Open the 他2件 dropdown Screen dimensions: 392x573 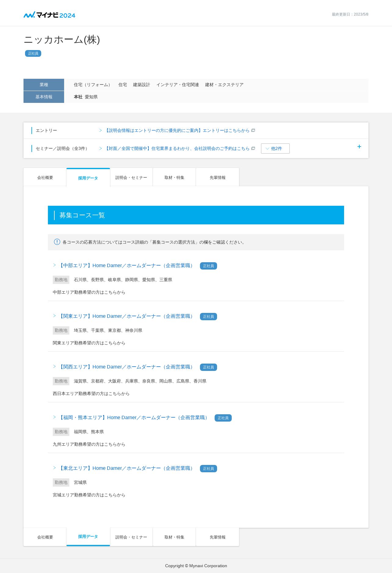tap(275, 148)
